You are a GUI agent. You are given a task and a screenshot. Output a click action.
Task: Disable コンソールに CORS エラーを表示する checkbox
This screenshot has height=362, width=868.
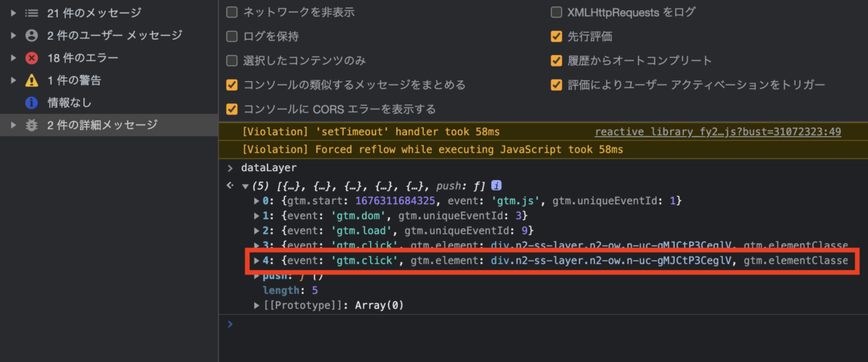point(231,109)
